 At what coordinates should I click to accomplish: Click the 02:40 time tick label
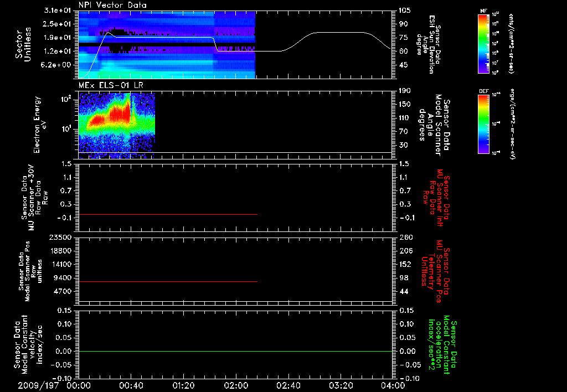coord(288,385)
